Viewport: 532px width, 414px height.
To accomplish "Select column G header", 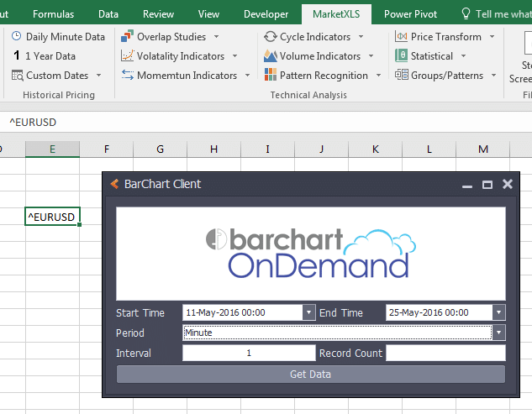I will [161, 149].
